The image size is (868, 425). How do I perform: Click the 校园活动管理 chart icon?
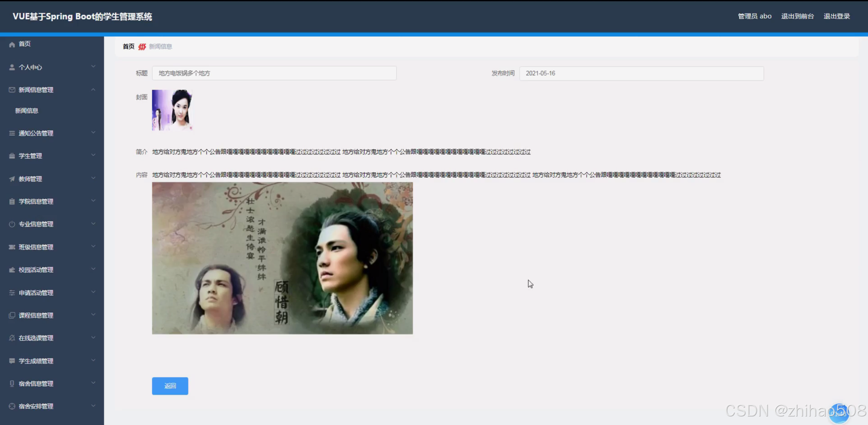tap(11, 270)
